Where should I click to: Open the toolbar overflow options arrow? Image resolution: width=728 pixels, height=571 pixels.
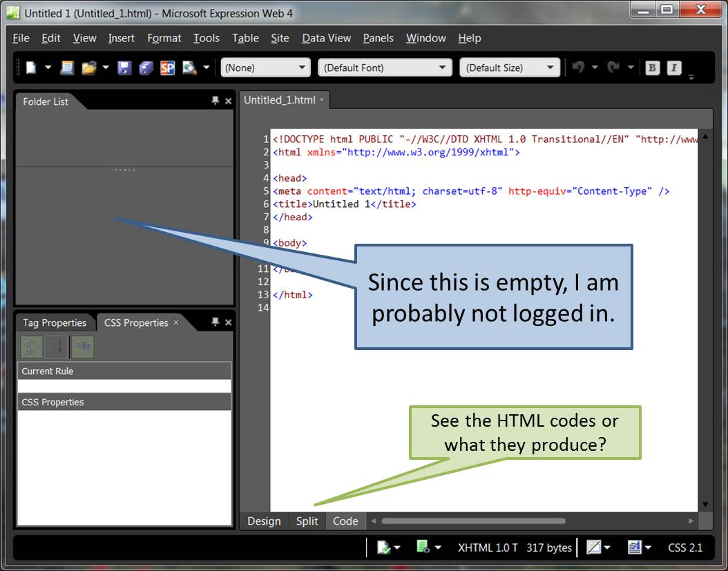pos(691,77)
